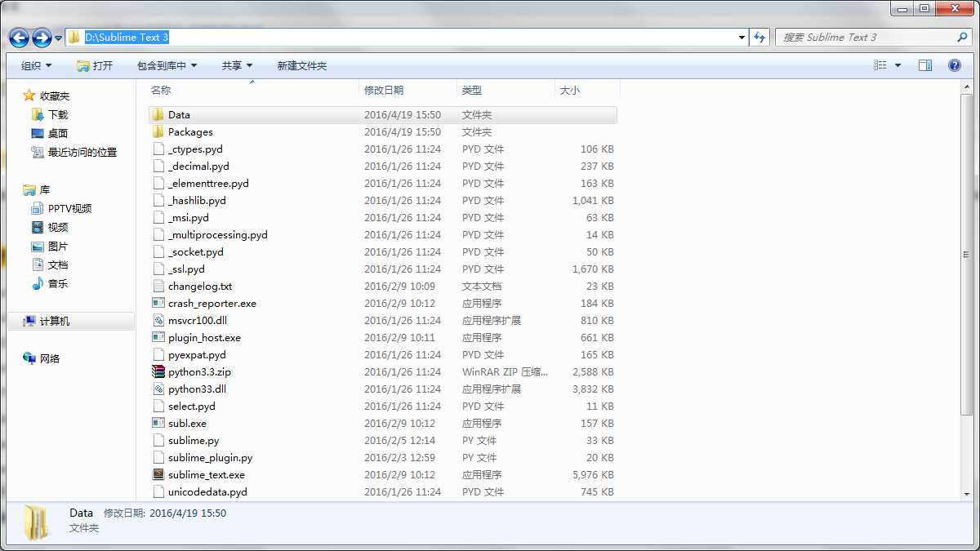The width and height of the screenshot is (980, 551).
Task: Sort by 类型 column header
Action: tap(472, 91)
